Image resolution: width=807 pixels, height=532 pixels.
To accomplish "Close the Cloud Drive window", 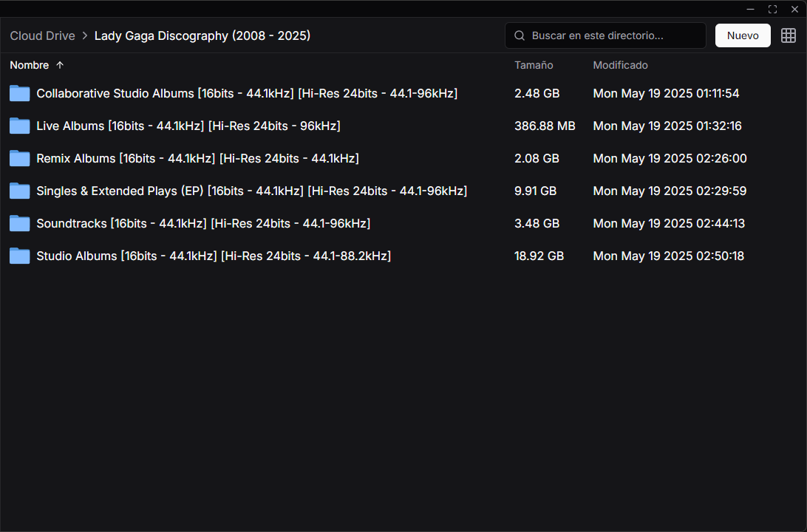I will coord(794,10).
